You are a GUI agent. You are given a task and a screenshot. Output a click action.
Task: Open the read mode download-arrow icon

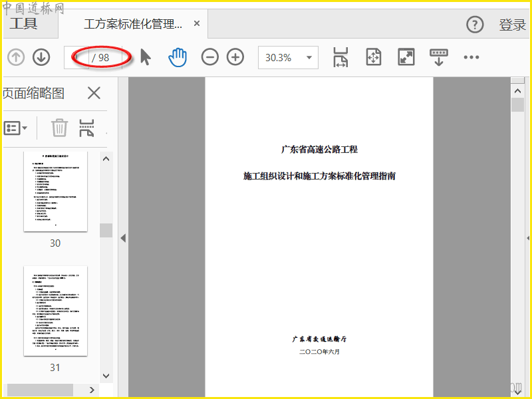[x=439, y=57]
